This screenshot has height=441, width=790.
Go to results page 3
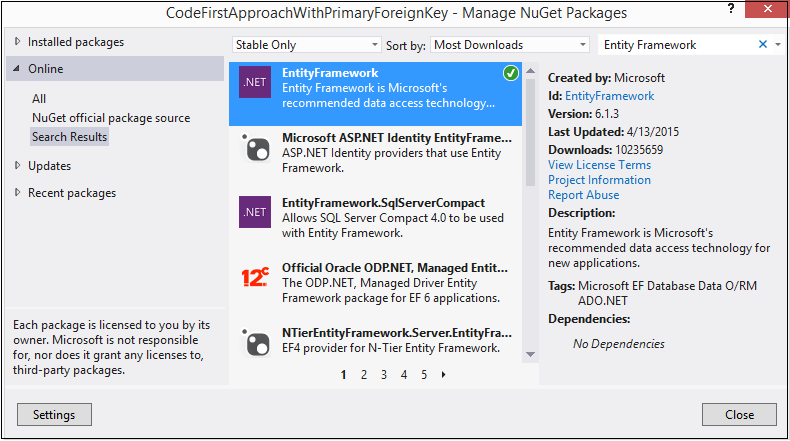coord(383,375)
